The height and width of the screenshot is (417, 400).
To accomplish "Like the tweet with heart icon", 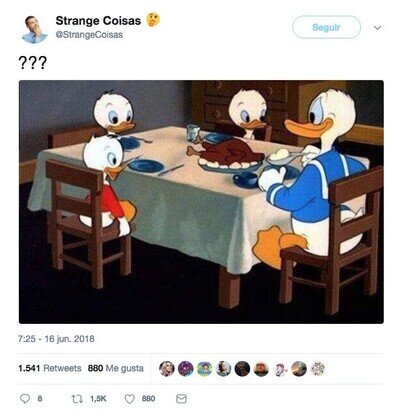I will [x=129, y=399].
